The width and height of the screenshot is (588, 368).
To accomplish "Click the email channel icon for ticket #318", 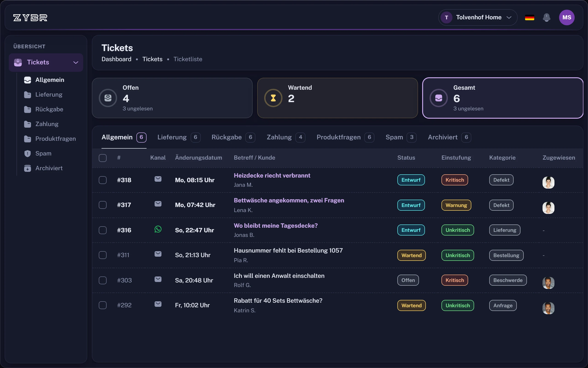I will coord(158,179).
